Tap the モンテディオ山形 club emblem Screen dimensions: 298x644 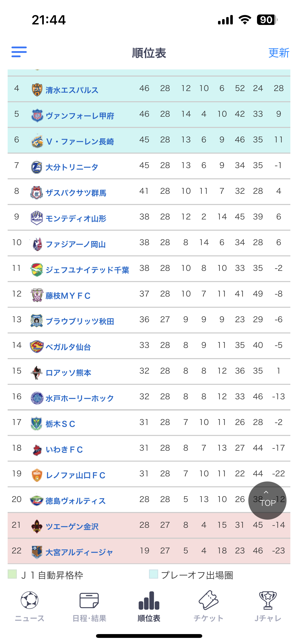coord(37,218)
